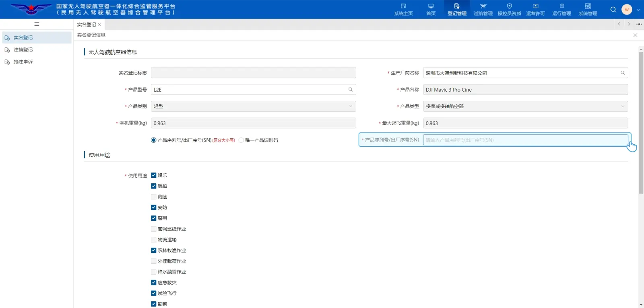
Task: Select the 唯一产品识别码 radio button
Action: (241, 140)
